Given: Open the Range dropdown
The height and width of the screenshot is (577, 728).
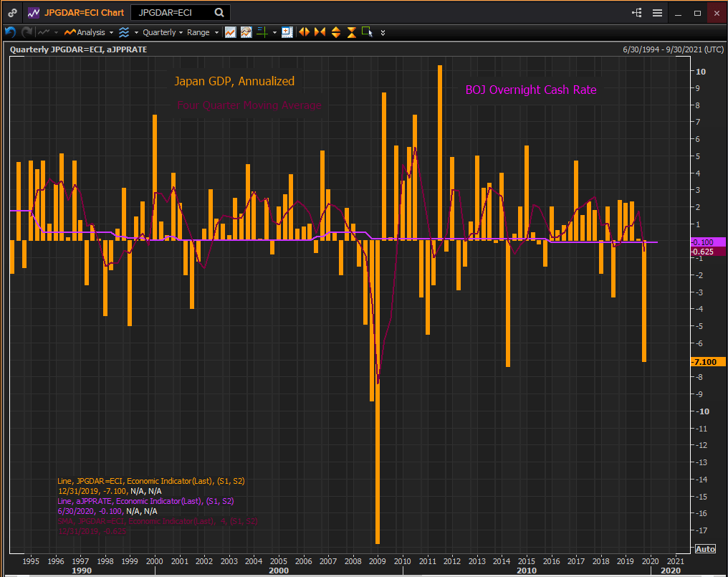Looking at the screenshot, I should pos(203,32).
